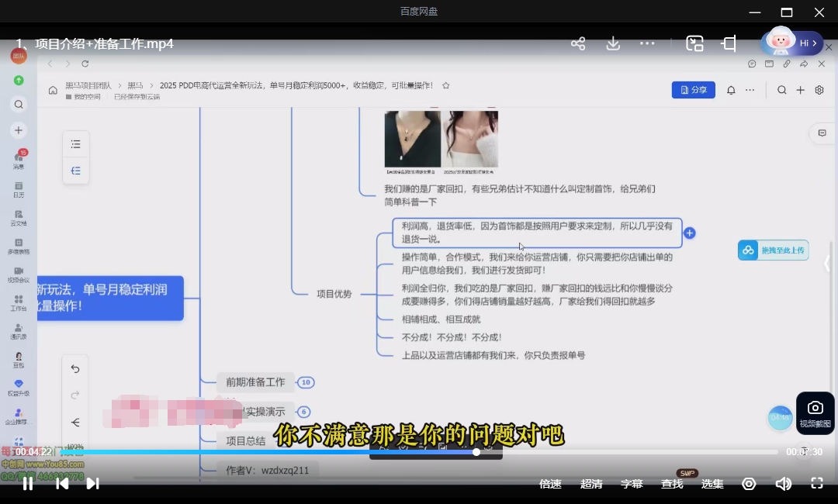Go back with the left arrow
The image size is (838, 504).
pyautogui.click(x=50, y=64)
